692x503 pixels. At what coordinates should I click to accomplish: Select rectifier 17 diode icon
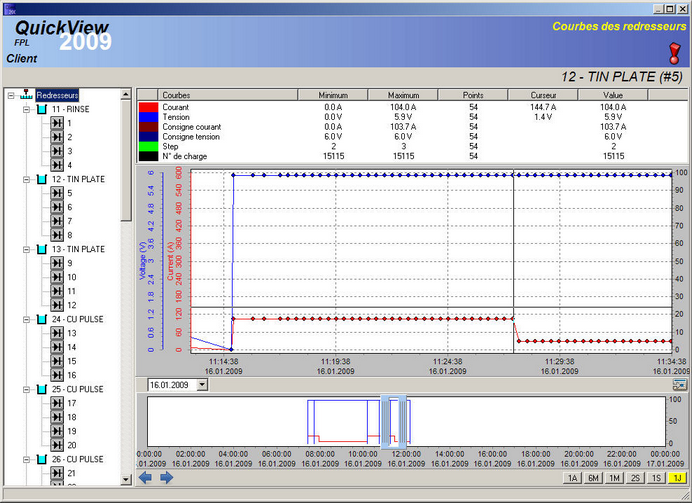pos(57,403)
